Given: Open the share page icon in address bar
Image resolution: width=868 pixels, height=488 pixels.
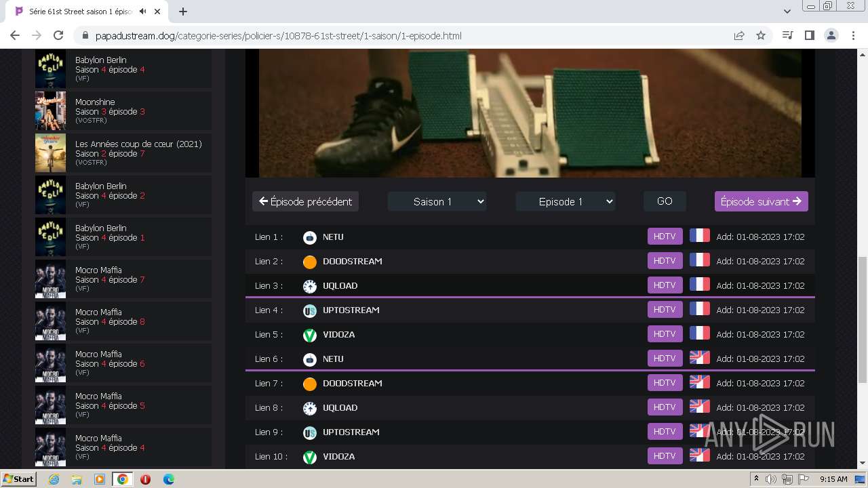Looking at the screenshot, I should 739,35.
